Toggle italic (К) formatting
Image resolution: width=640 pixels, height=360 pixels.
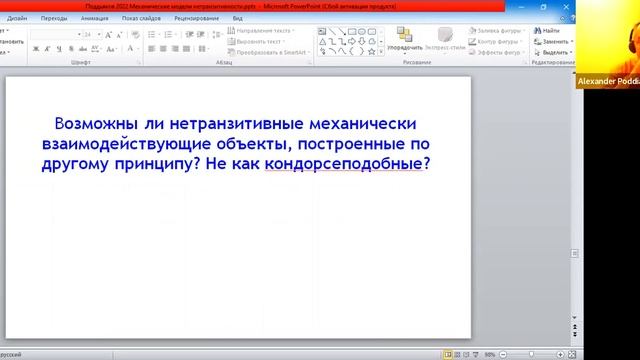47,49
